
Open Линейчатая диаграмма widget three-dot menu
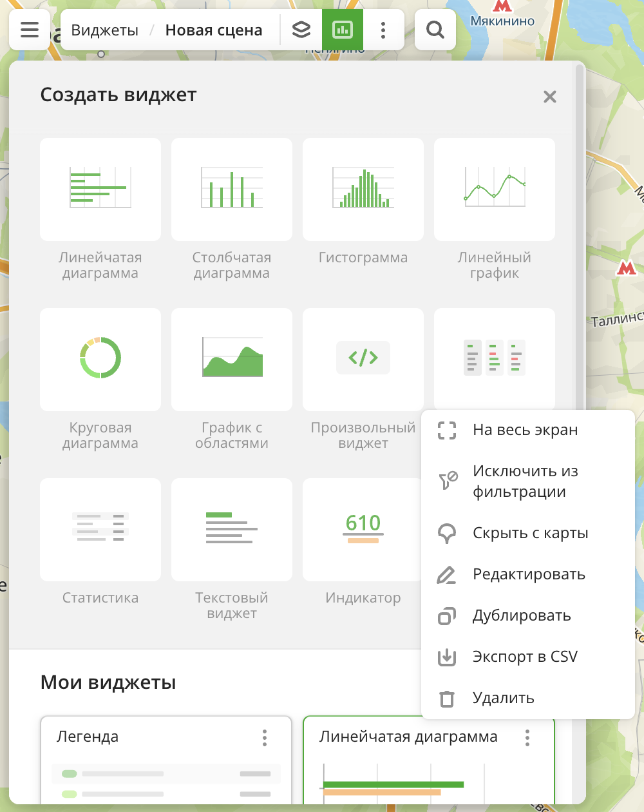tap(527, 737)
